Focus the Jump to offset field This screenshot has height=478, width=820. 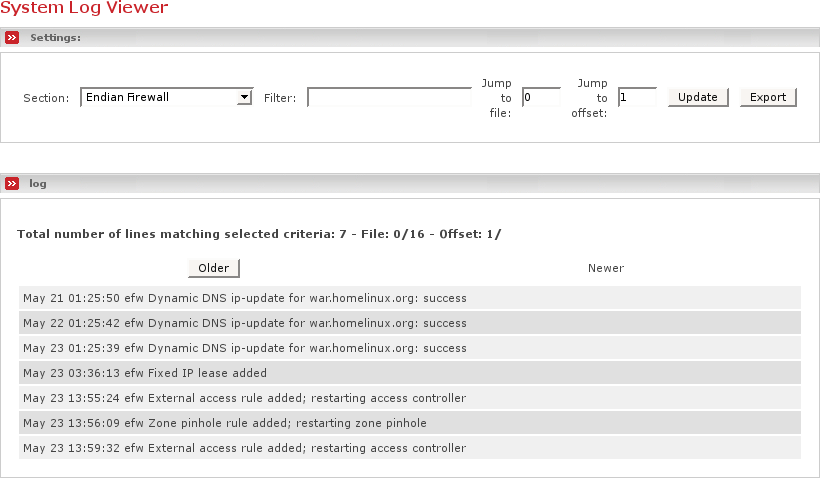[637, 97]
